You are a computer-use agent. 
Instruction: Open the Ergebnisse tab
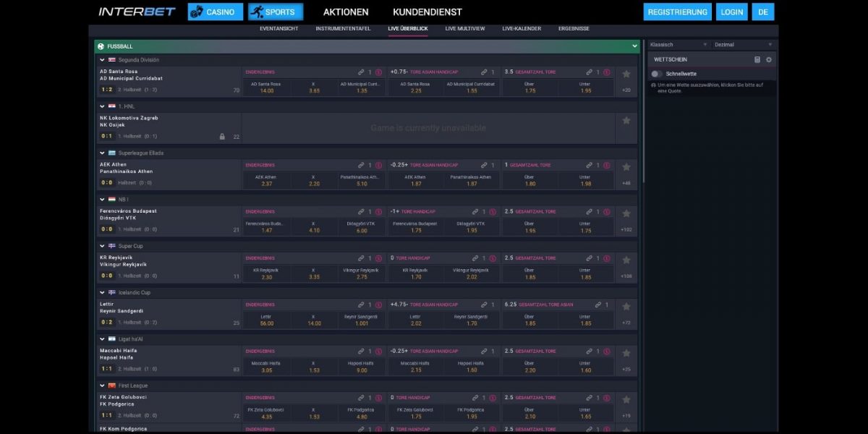(574, 29)
